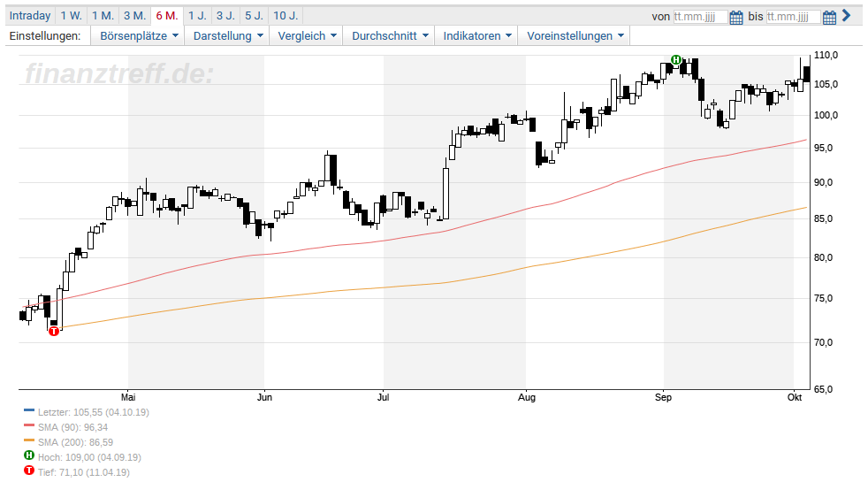Show the 5 J. chart range
The width and height of the screenshot is (868, 482).
[254, 16]
